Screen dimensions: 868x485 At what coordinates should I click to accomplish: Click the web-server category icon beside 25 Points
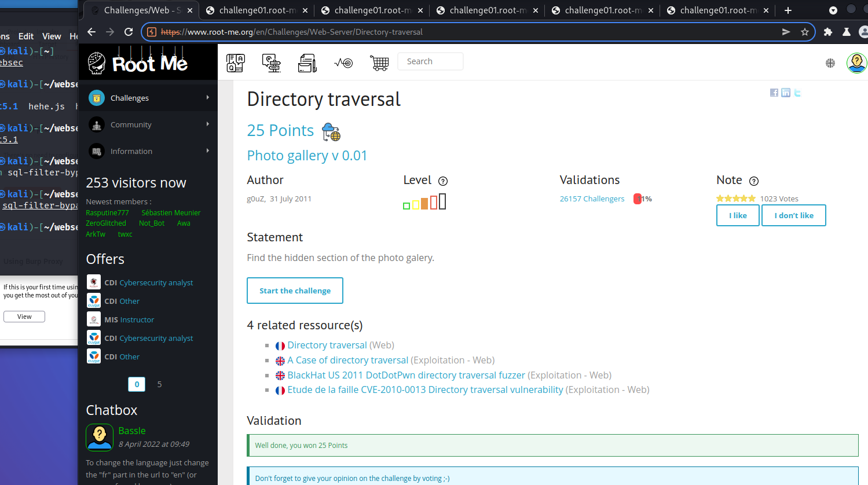pos(331,132)
